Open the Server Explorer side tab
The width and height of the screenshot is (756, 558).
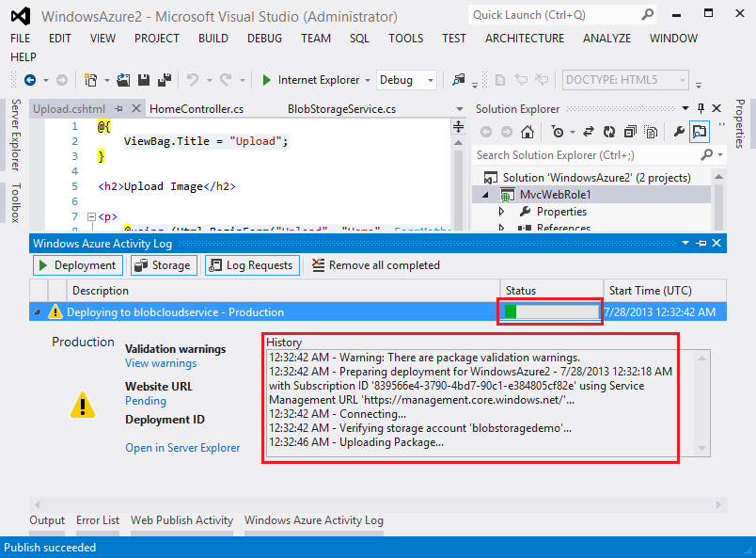[16, 136]
